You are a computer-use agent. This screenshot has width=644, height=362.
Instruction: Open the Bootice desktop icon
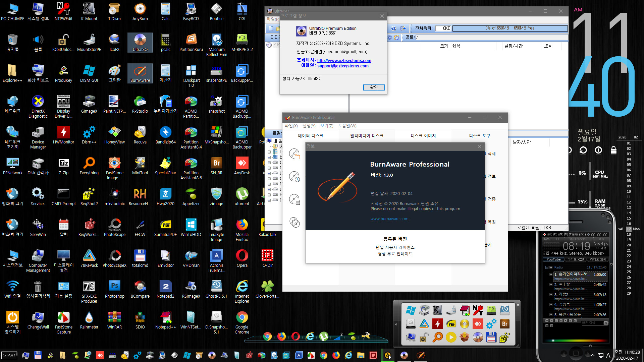216,12
